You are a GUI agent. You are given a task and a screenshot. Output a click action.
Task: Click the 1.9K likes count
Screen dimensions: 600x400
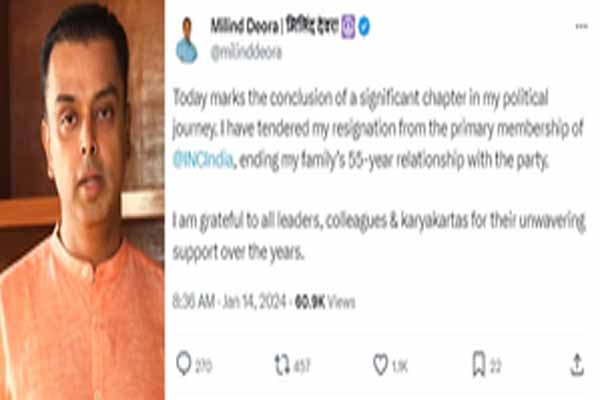coord(400,366)
